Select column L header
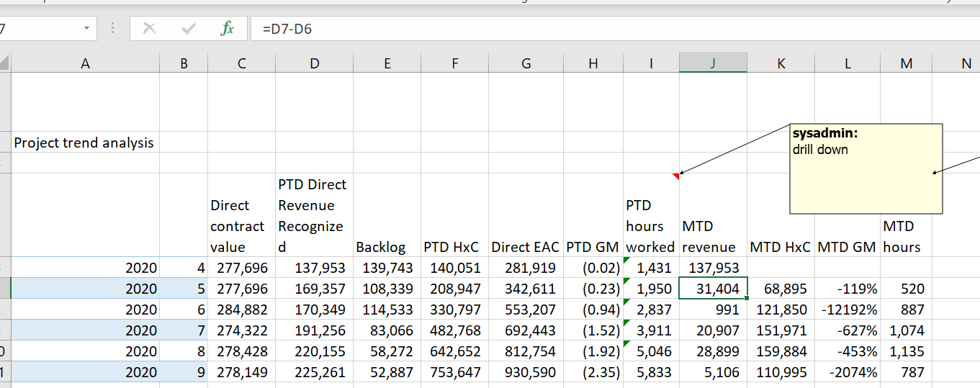The height and width of the screenshot is (388, 980). (848, 63)
